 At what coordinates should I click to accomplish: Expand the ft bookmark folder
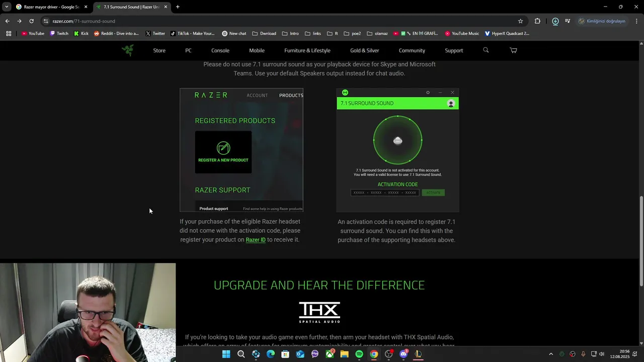(333, 34)
